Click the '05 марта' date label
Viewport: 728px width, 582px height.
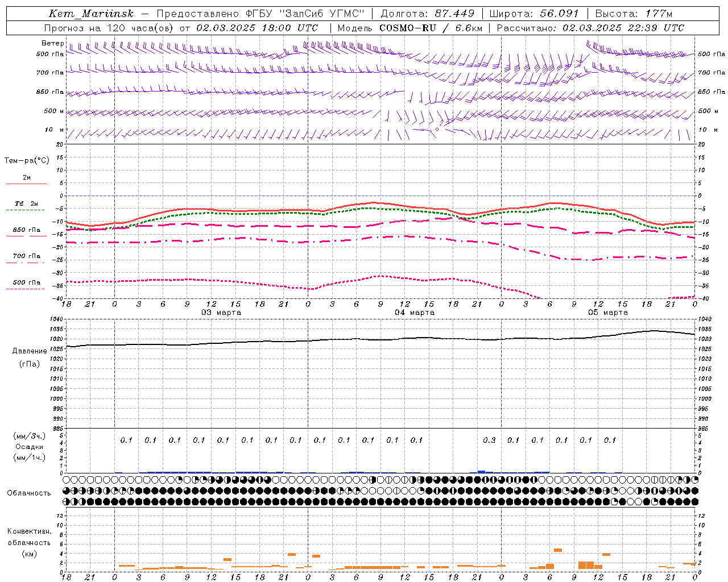click(608, 313)
